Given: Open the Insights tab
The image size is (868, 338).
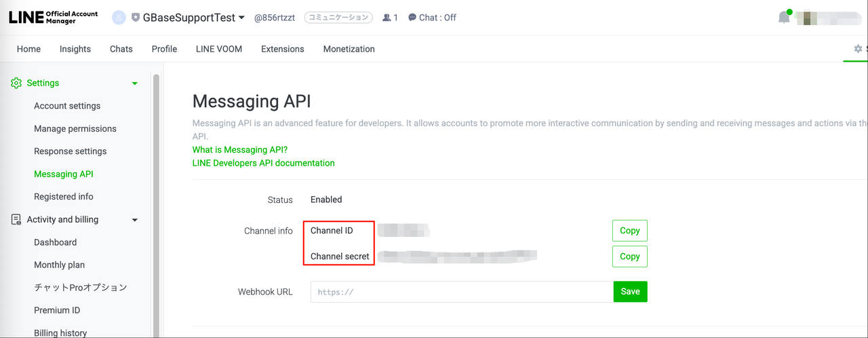Looking at the screenshot, I should tap(75, 49).
